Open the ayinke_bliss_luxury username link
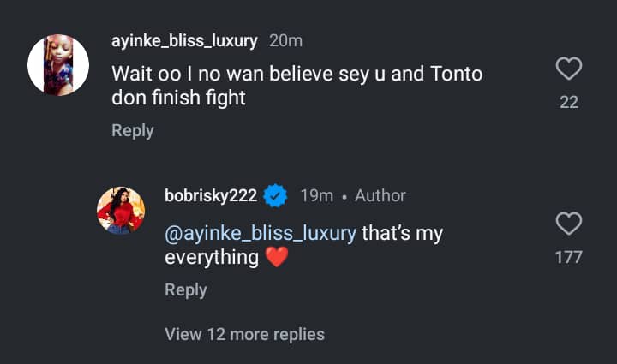This screenshot has height=364, width=617. (186, 40)
